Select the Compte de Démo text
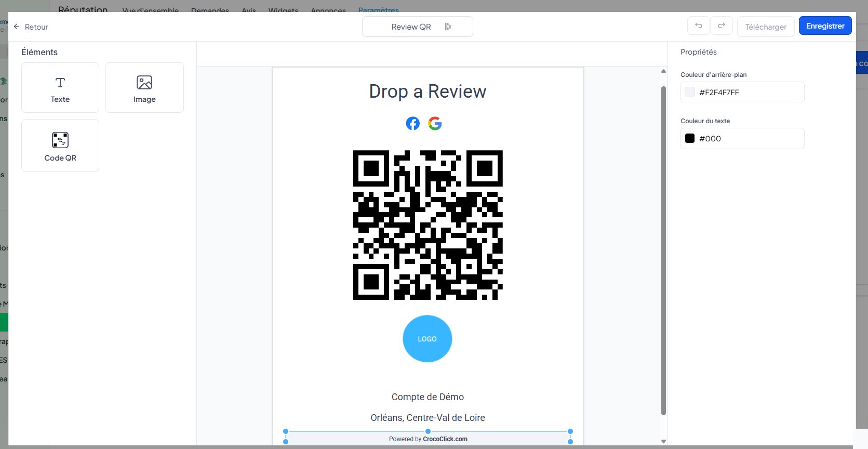Image resolution: width=868 pixels, height=449 pixels. pos(428,397)
